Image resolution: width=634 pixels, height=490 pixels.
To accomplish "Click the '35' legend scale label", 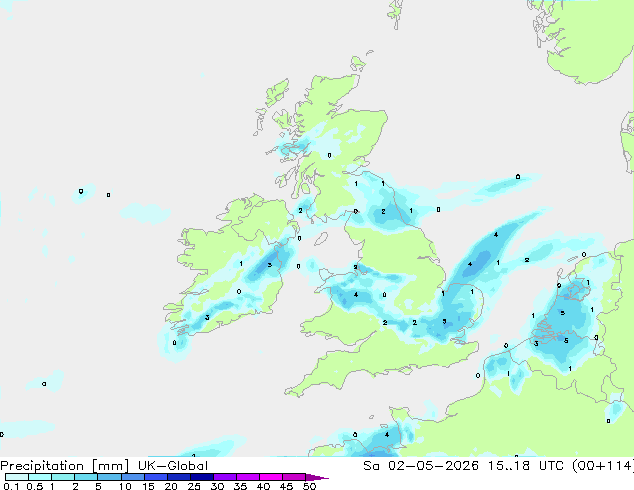I will [x=240, y=486].
